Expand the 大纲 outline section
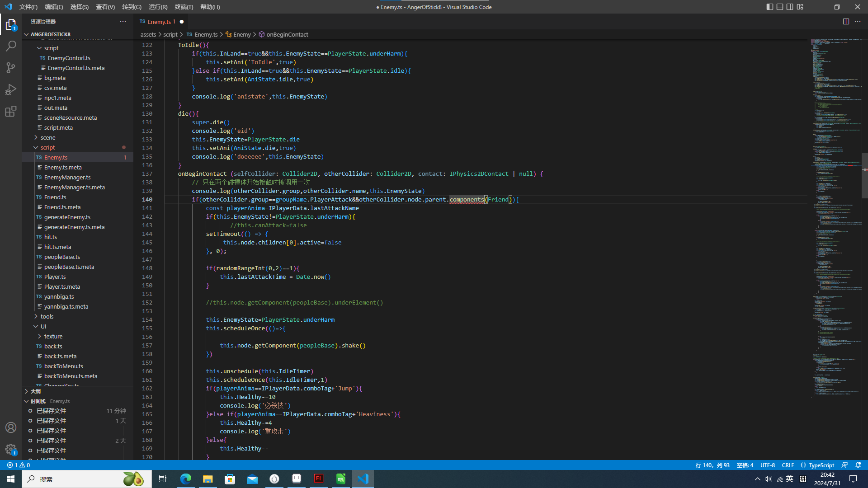 pyautogui.click(x=36, y=391)
